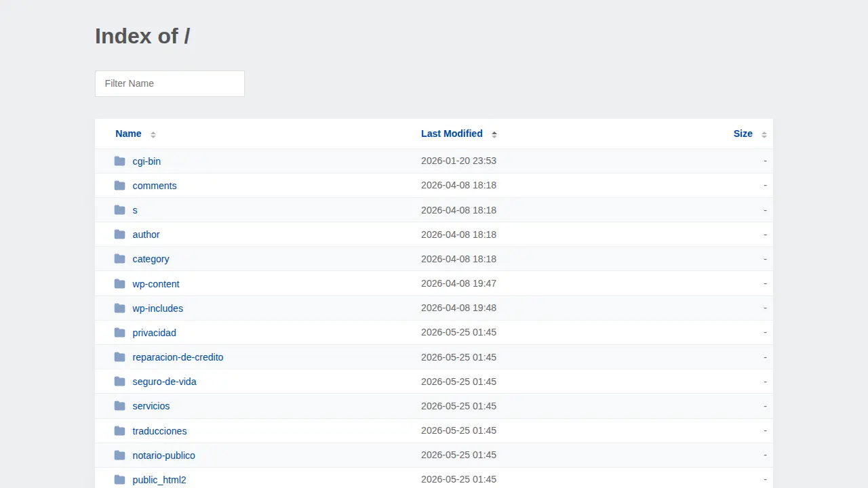Click the wp-content timestamp 2026-04-08 19:47
This screenshot has width=868, height=488.
[x=458, y=283]
